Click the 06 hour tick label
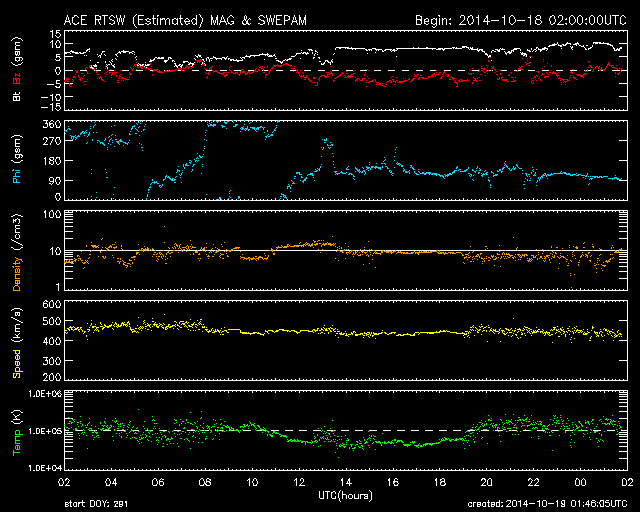 (x=158, y=483)
